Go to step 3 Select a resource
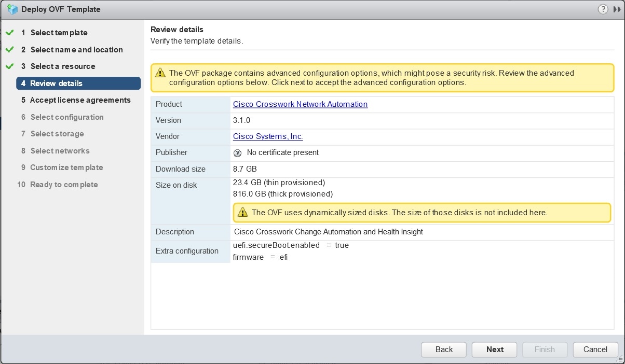Screen dimensions: 625x364 [58, 66]
